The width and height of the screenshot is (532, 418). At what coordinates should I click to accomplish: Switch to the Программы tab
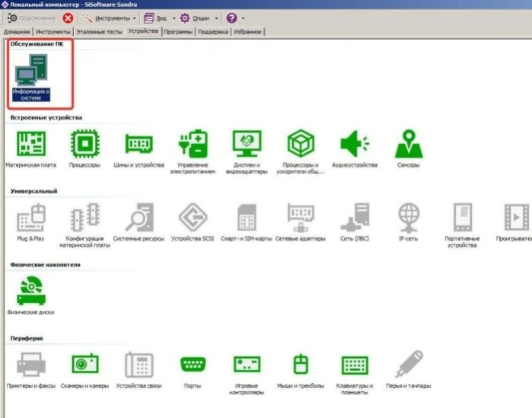pos(178,32)
